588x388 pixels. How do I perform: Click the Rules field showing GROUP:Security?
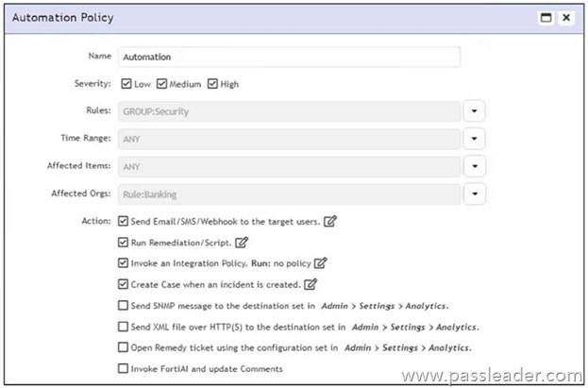288,111
